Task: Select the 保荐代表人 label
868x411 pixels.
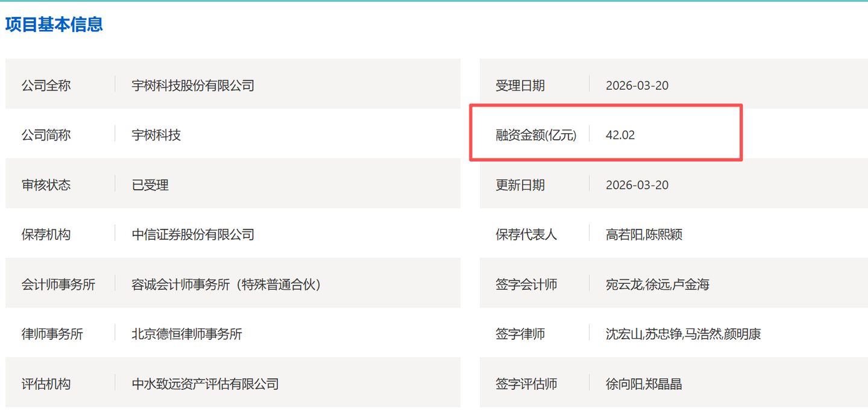Action: coord(526,234)
